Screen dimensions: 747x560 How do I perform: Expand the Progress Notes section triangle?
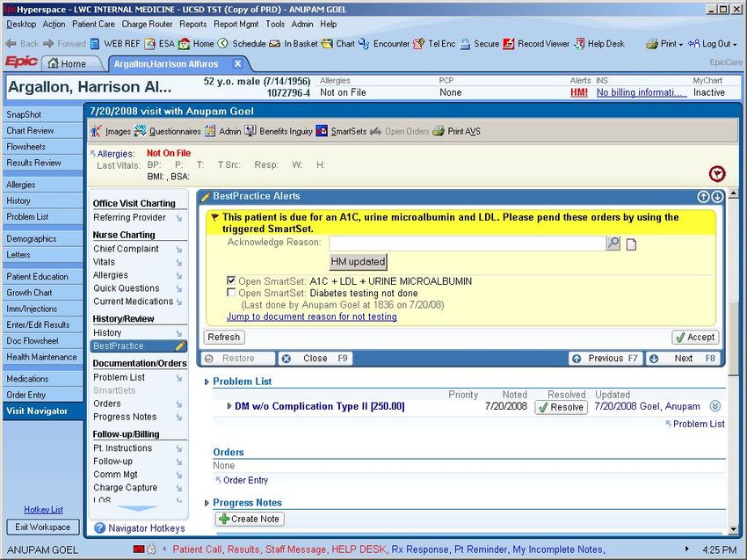207,503
